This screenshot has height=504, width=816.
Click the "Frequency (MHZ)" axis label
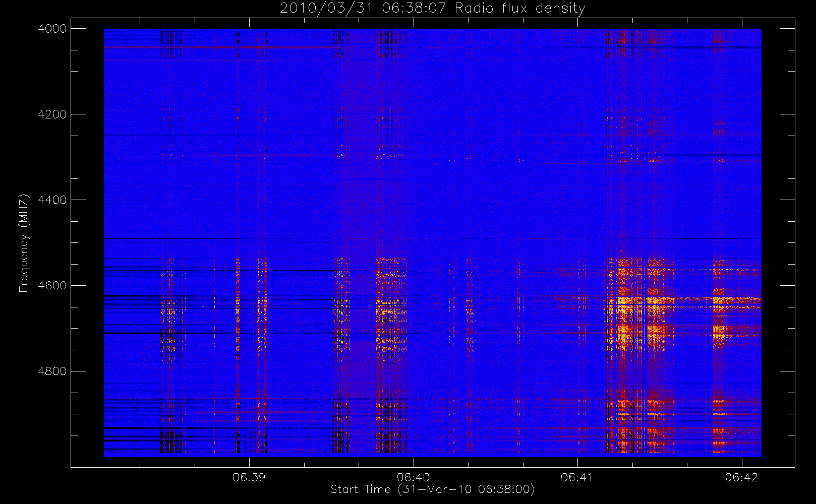click(x=23, y=243)
